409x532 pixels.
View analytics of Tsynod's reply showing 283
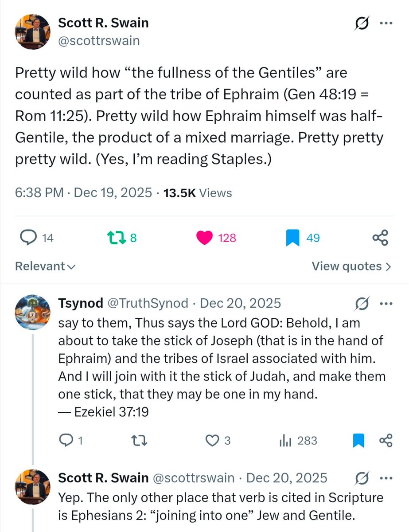[298, 440]
